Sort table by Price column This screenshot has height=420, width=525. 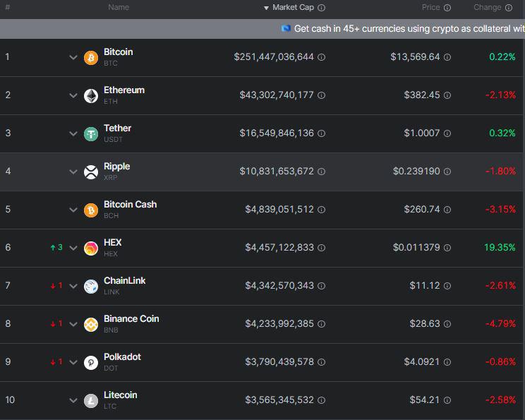431,7
